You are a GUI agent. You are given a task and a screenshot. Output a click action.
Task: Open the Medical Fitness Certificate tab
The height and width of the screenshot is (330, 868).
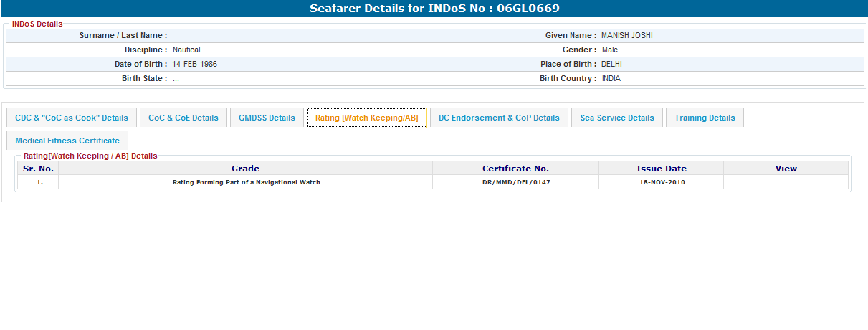tap(67, 141)
